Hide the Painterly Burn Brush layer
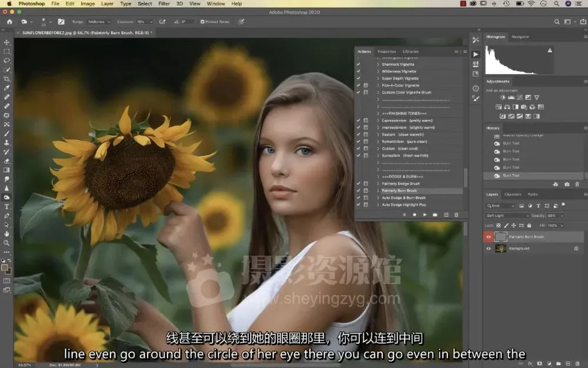588x368 pixels. tap(488, 237)
